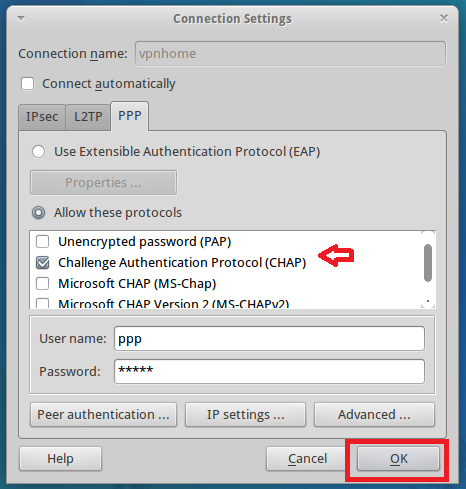This screenshot has height=489, width=466.
Task: Select Use Extensible Authentication Protocol radio
Action: [x=38, y=152]
